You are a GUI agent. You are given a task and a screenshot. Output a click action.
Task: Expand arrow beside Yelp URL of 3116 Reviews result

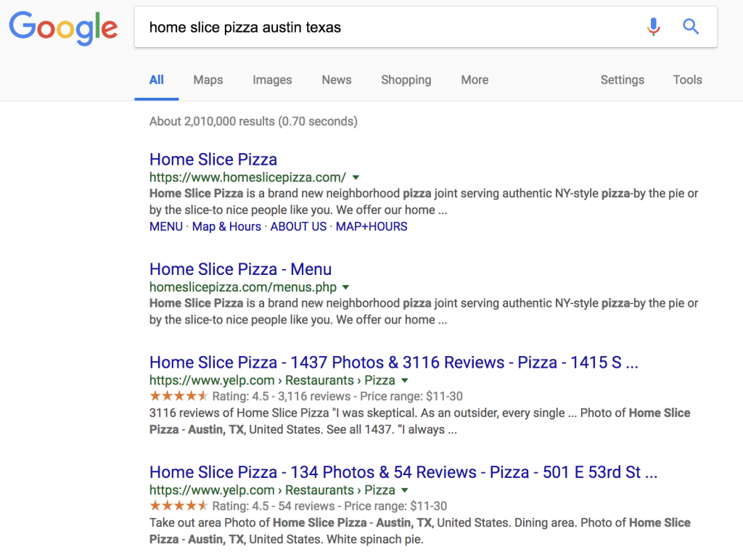coord(405,380)
